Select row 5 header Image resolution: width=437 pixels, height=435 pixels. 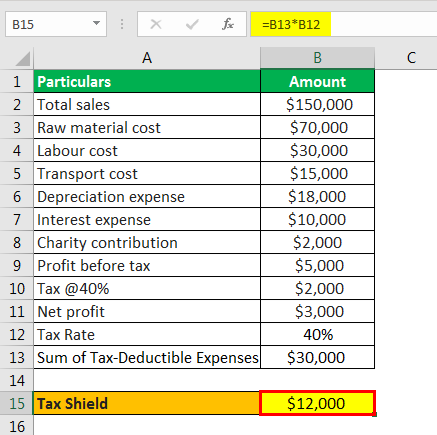17,174
